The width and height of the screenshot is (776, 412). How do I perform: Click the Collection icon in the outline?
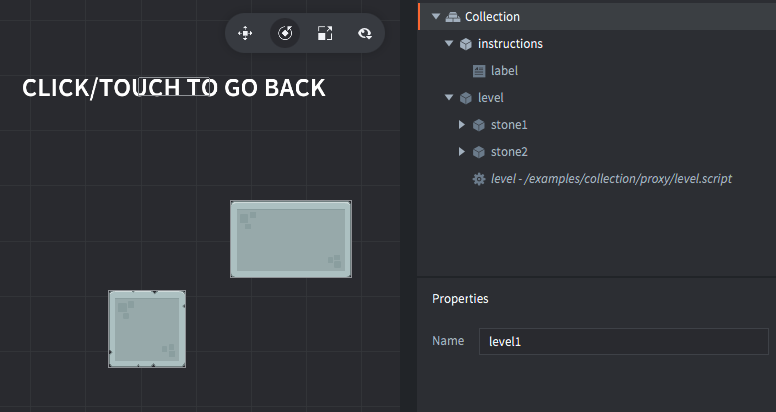tap(453, 17)
